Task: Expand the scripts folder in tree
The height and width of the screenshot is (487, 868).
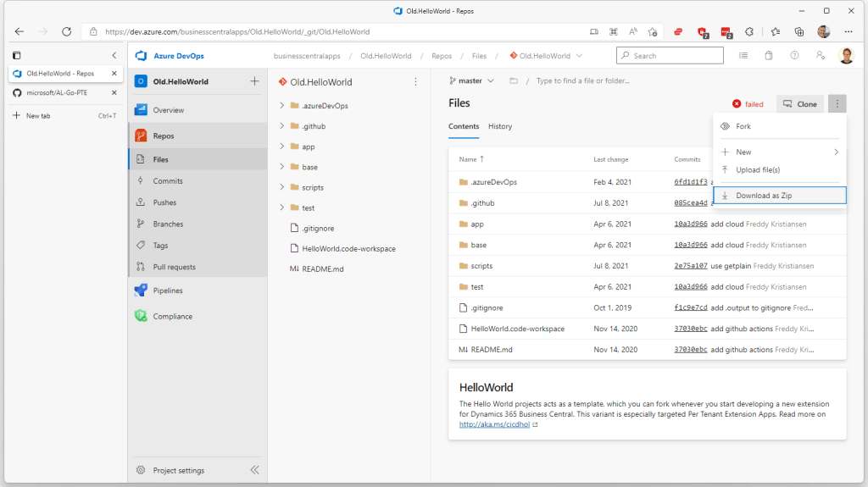Action: tap(281, 187)
